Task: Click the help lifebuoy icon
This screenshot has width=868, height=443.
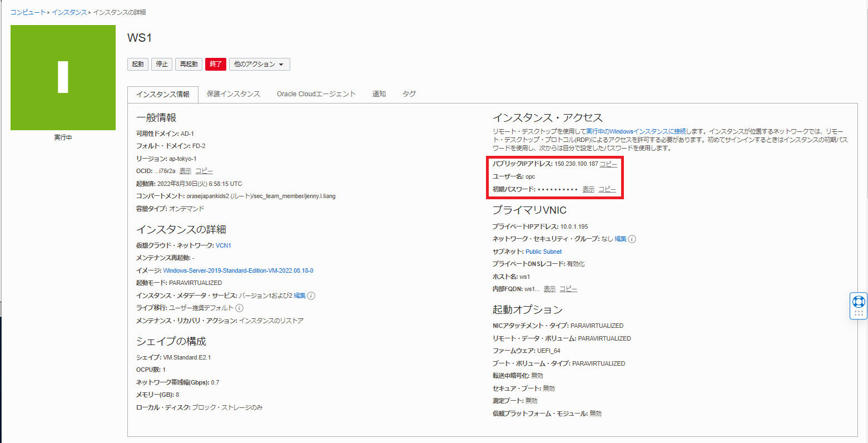Action: pyautogui.click(x=859, y=302)
